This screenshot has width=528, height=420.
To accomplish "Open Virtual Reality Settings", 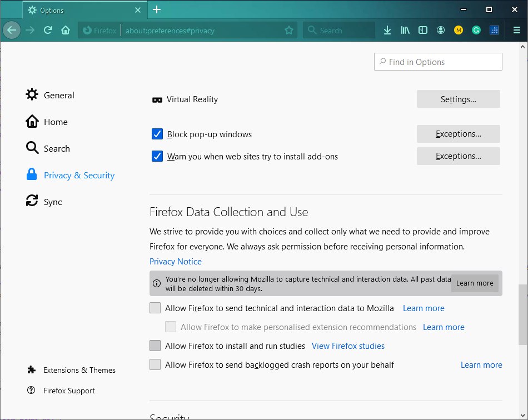I will coord(459,99).
